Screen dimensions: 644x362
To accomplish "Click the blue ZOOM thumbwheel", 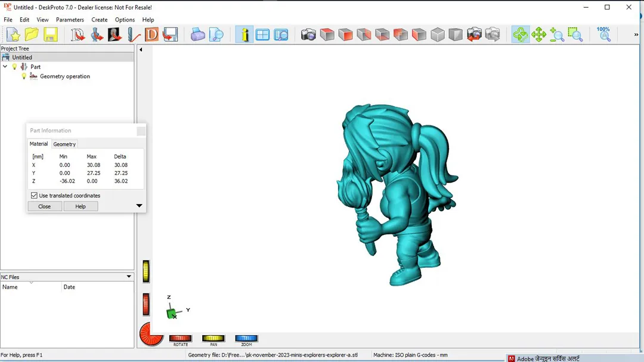I will [x=246, y=338].
